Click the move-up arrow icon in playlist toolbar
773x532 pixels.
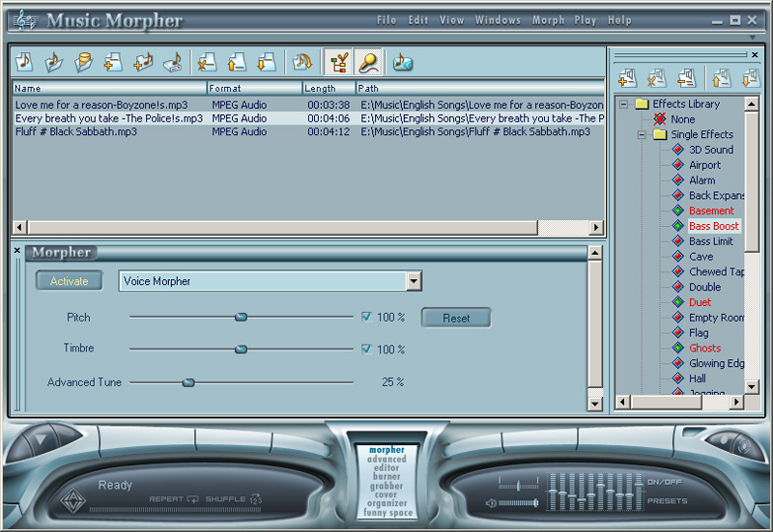pos(236,63)
